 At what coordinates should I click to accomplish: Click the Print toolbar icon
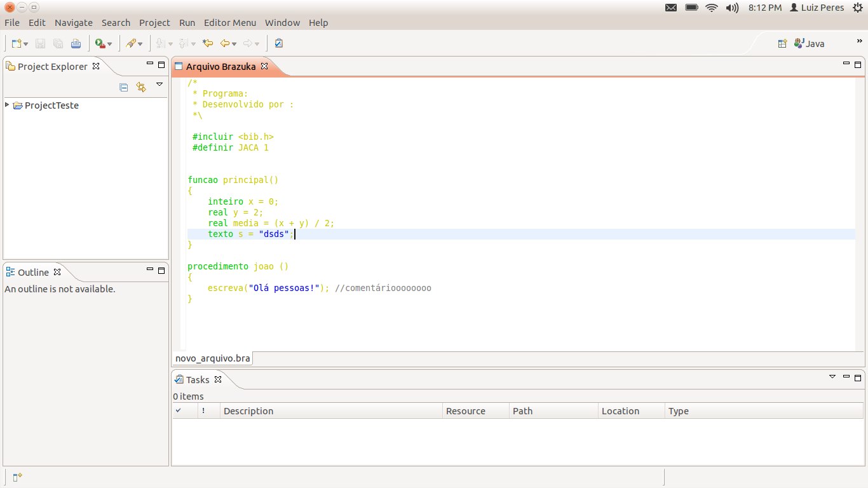pos(76,44)
